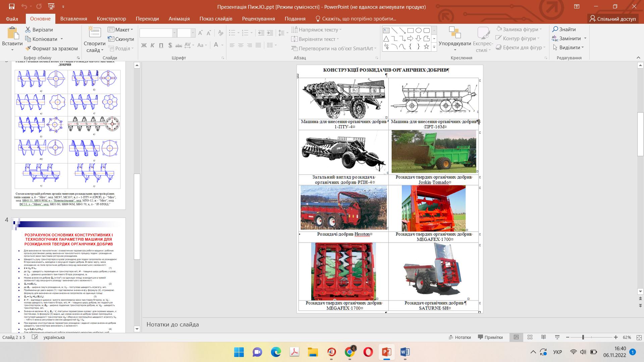Select the text box shape in gallery

coord(386,31)
